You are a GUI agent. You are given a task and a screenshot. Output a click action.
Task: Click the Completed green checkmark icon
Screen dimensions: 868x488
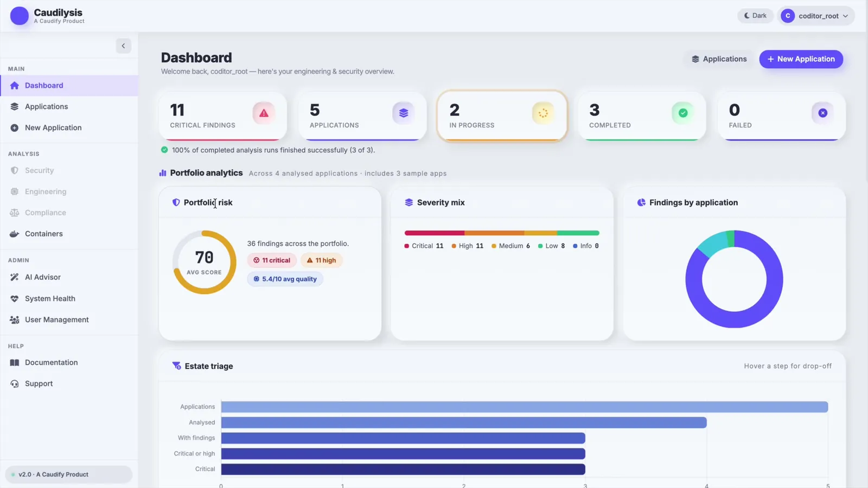[683, 113]
